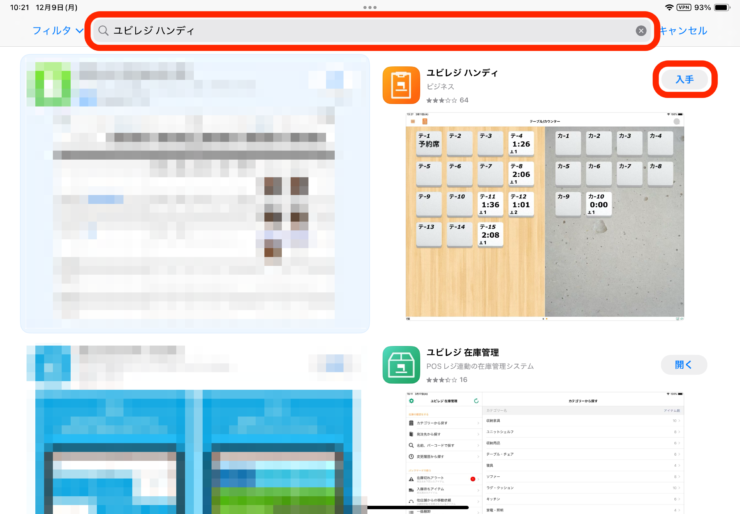Viewport: 740px width, 514px height.
Task: Open the ユビレジ 在庫管理 green app icon
Action: tap(401, 365)
